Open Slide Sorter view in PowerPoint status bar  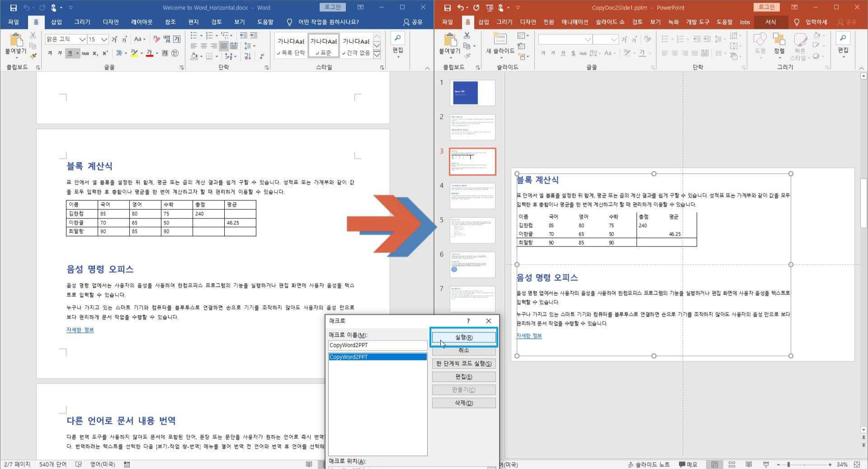pyautogui.click(x=732, y=464)
